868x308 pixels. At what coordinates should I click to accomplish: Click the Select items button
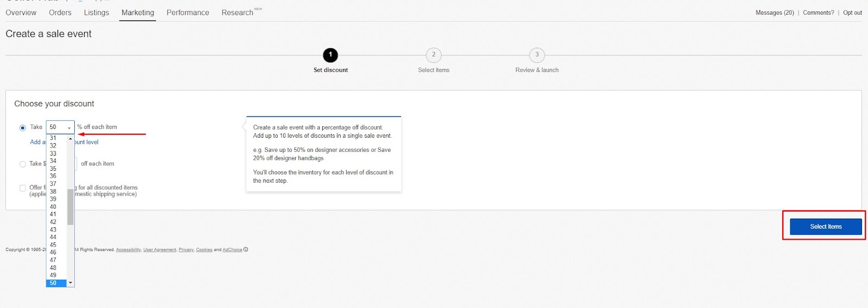(x=826, y=227)
